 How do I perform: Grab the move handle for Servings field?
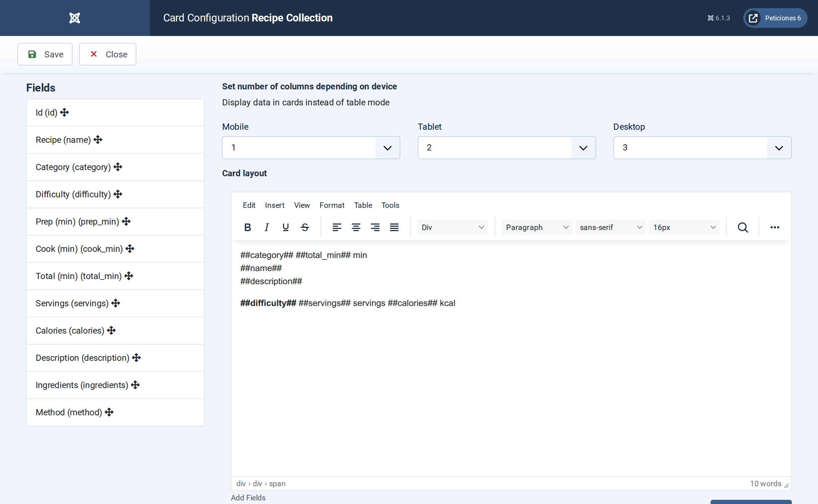pos(116,303)
